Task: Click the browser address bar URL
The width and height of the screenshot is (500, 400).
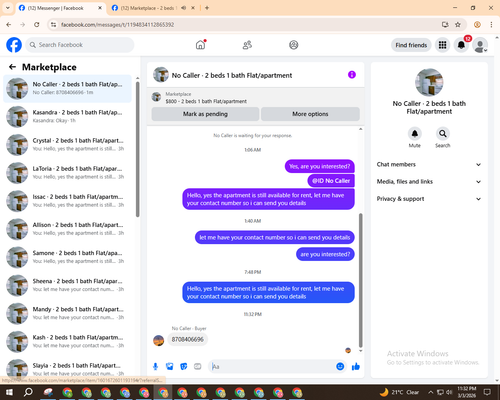Action: tap(117, 25)
